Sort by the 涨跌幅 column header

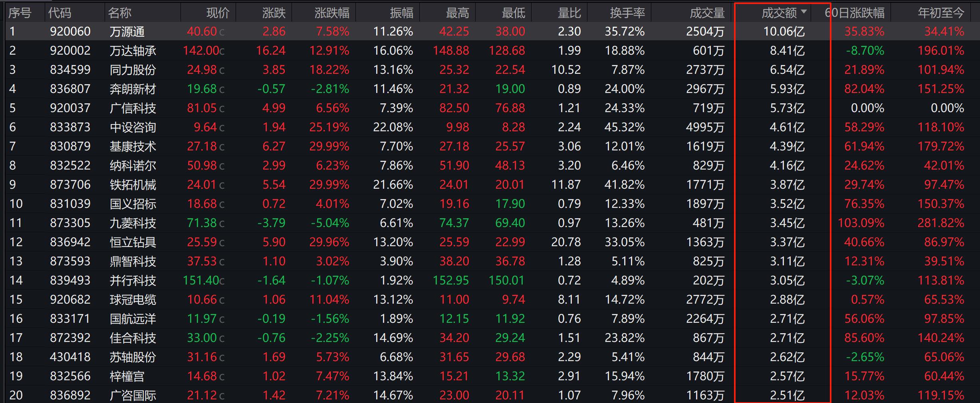332,13
